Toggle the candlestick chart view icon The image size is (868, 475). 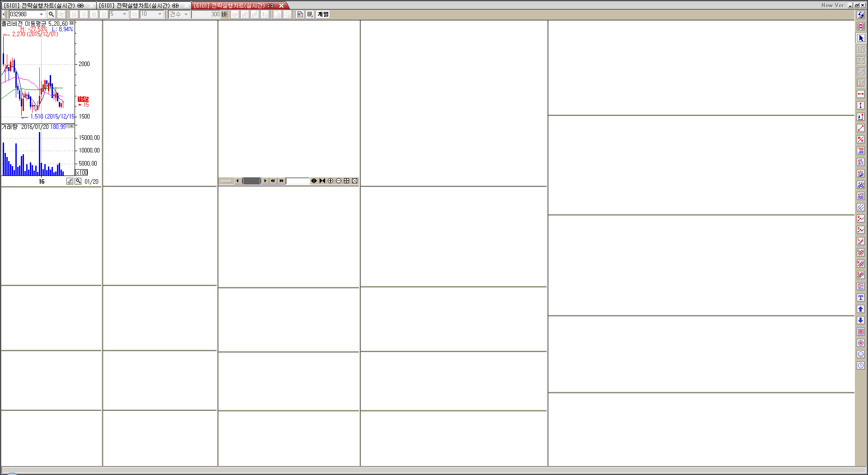(x=300, y=14)
